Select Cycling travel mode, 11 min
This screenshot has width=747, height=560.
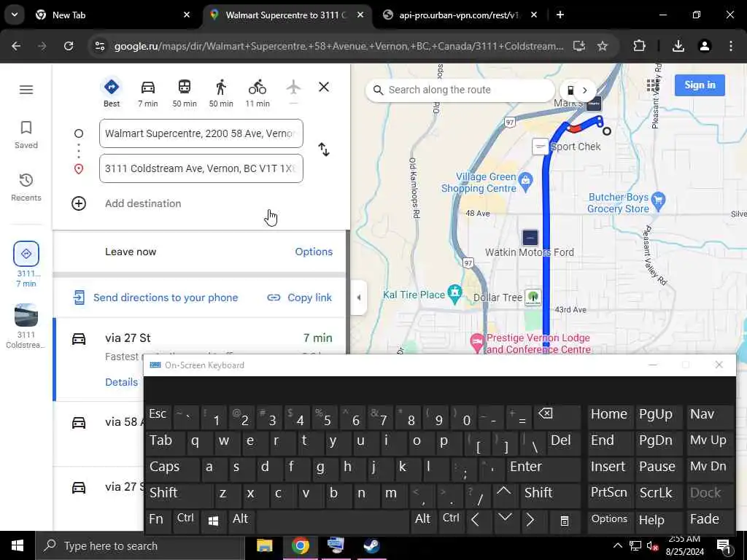pyautogui.click(x=258, y=93)
